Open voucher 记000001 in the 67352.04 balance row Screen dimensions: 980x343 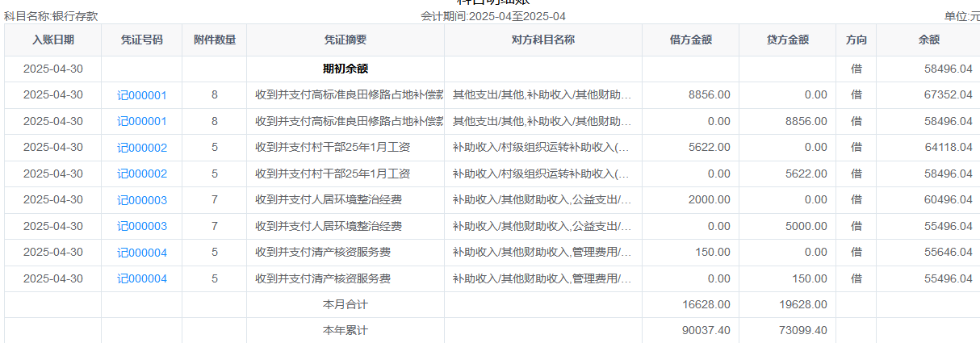(142, 95)
